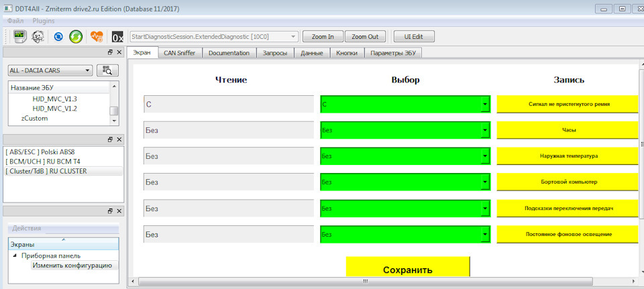Click the yellow Сохранить button
Viewport: 644px width, 289px height.
(408, 268)
